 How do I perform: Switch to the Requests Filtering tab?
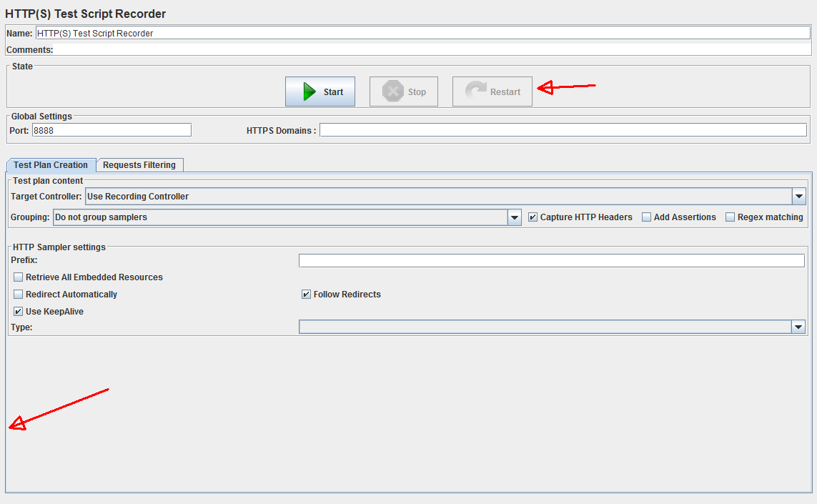click(139, 165)
